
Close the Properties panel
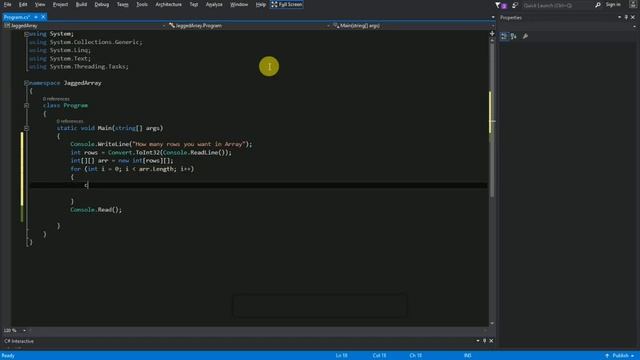[x=633, y=18]
